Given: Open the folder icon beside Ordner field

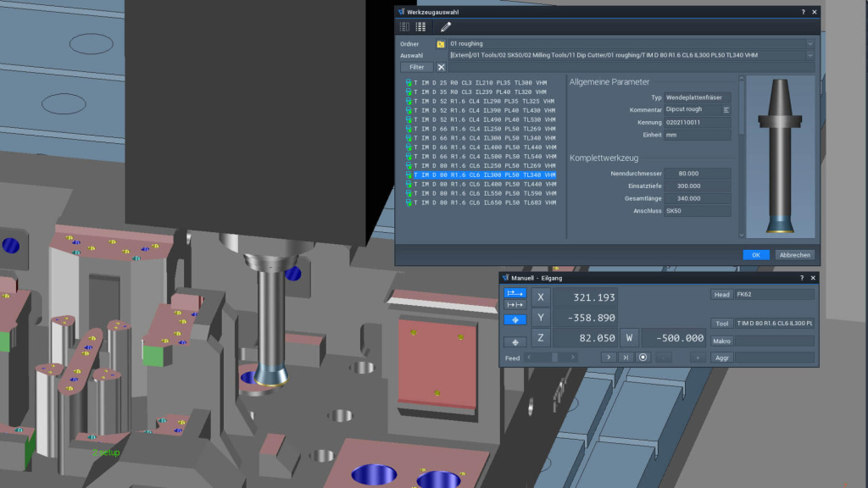Looking at the screenshot, I should pyautogui.click(x=441, y=43).
